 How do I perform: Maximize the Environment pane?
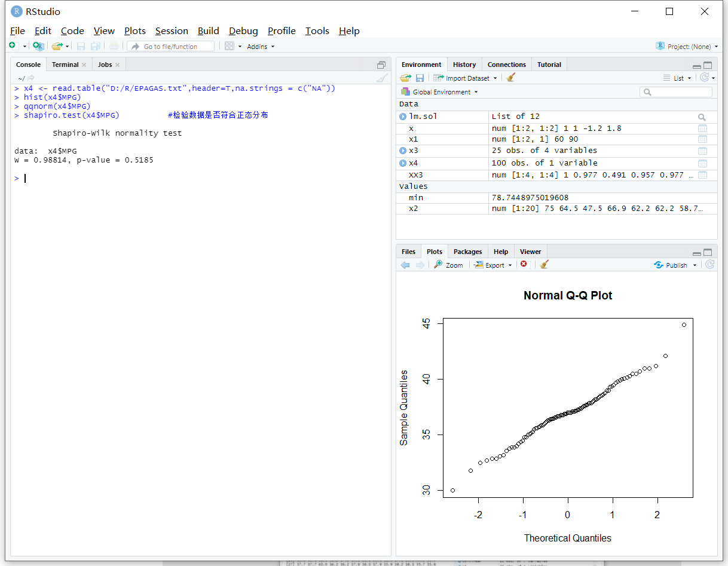click(708, 65)
